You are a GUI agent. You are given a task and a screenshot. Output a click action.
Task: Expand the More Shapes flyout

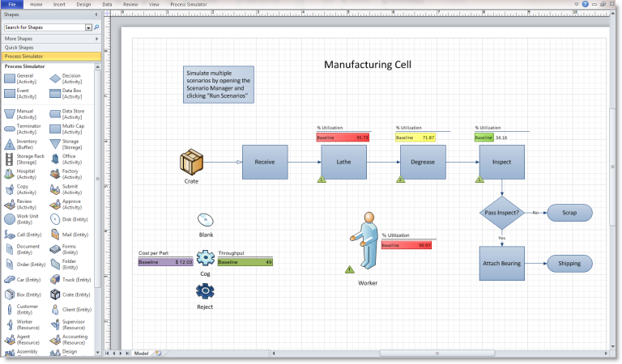coord(49,39)
